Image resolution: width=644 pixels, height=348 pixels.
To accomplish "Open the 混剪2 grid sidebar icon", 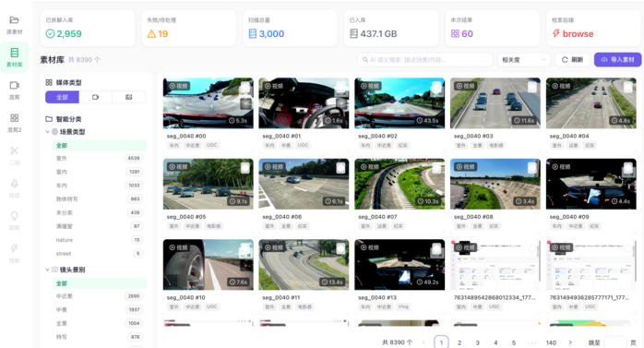I will pos(15,118).
